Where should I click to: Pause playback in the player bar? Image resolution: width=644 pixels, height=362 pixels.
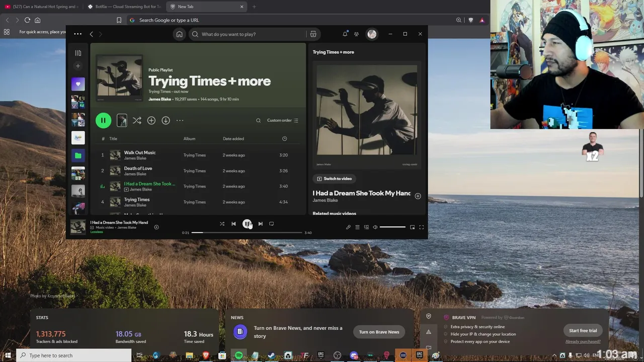pos(247,224)
